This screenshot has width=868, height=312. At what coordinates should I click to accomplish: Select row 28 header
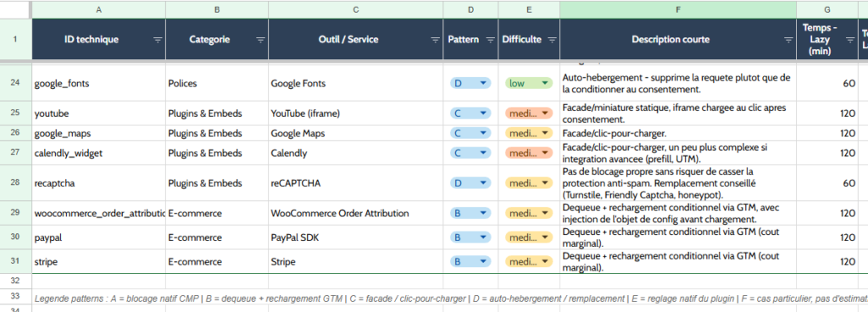[x=15, y=183]
